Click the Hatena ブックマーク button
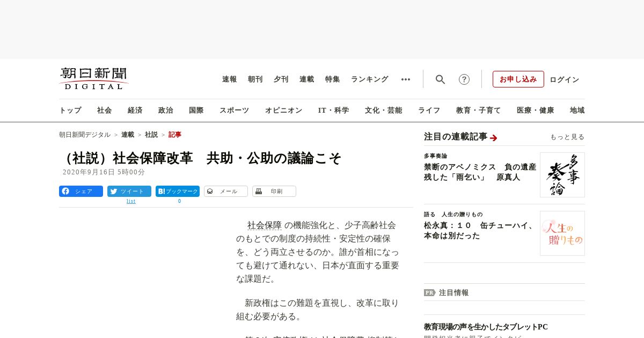The width and height of the screenshot is (644, 338). pos(178,192)
